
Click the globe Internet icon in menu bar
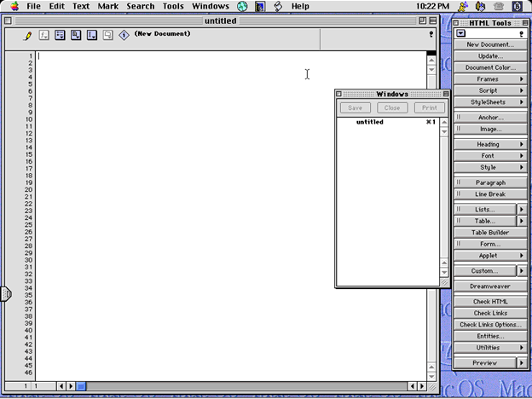pos(242,6)
